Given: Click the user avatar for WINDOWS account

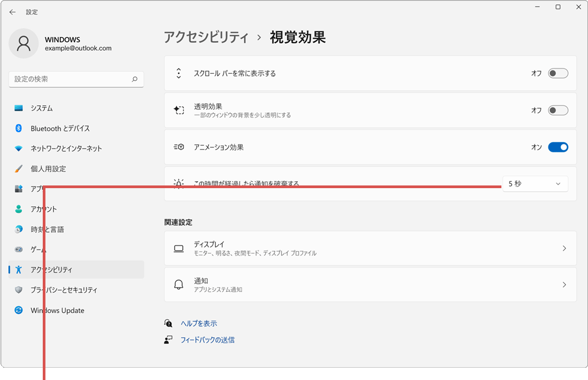Looking at the screenshot, I should click(24, 43).
